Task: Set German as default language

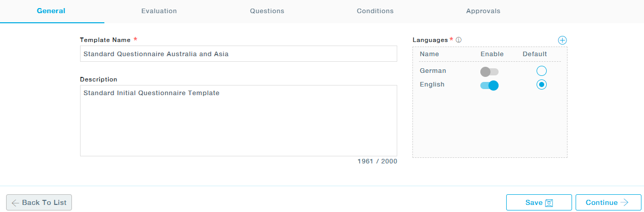Action: click(x=542, y=71)
